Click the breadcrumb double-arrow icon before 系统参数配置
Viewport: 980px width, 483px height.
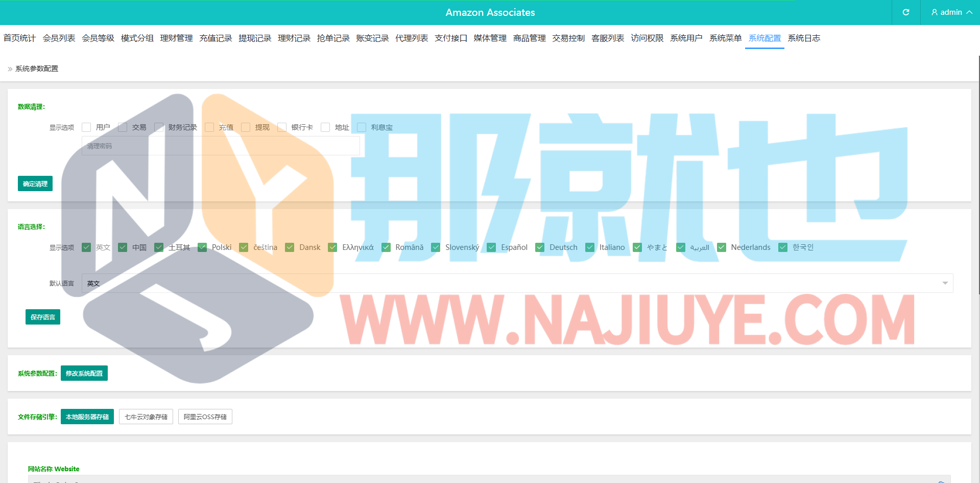coord(10,69)
